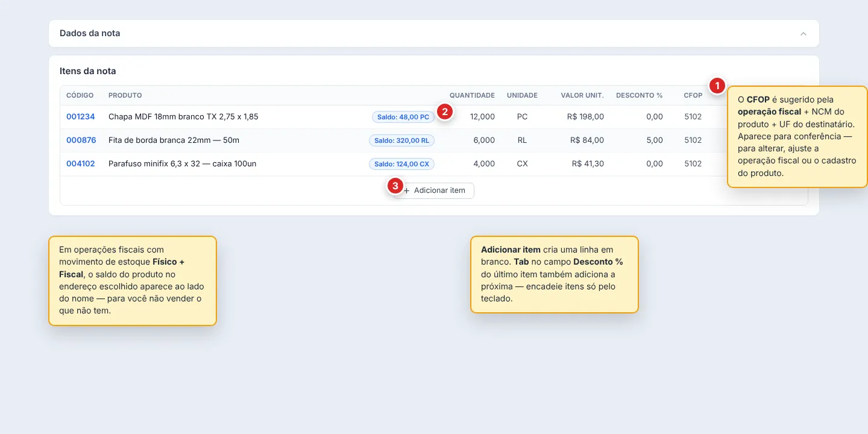Click red annotation marker number 3
This screenshot has height=434, width=868.
[x=395, y=186]
